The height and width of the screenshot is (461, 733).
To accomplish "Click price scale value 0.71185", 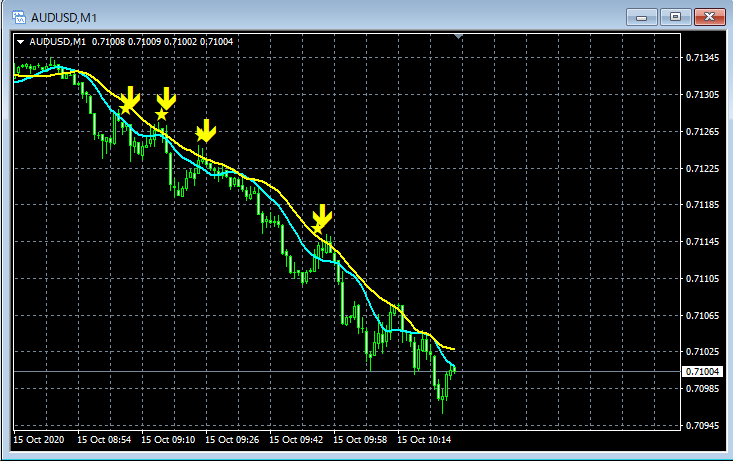I will click(x=702, y=204).
